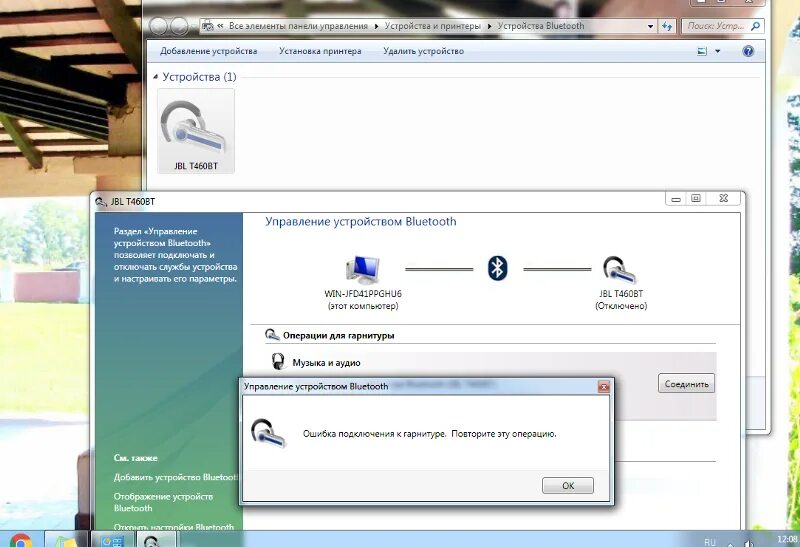Click Операции для гарнитуры heading icon

click(x=272, y=335)
